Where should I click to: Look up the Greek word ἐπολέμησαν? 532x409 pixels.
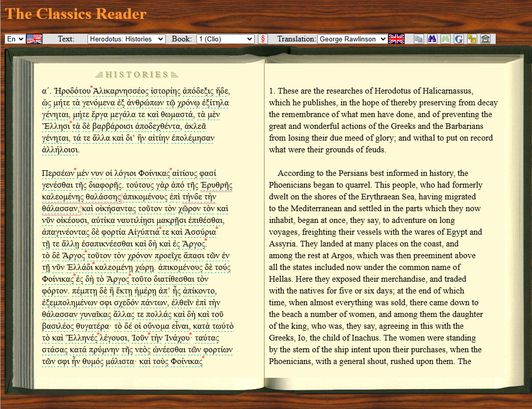[x=193, y=138]
